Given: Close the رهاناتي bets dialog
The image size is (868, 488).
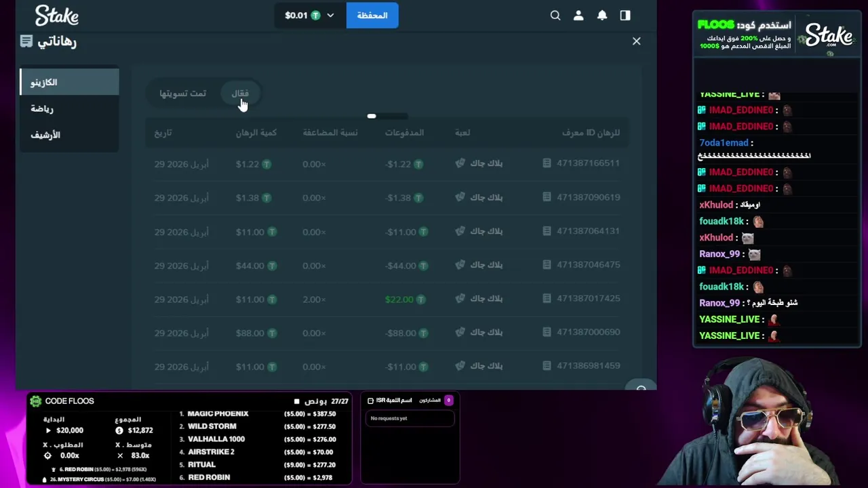Looking at the screenshot, I should (x=636, y=41).
